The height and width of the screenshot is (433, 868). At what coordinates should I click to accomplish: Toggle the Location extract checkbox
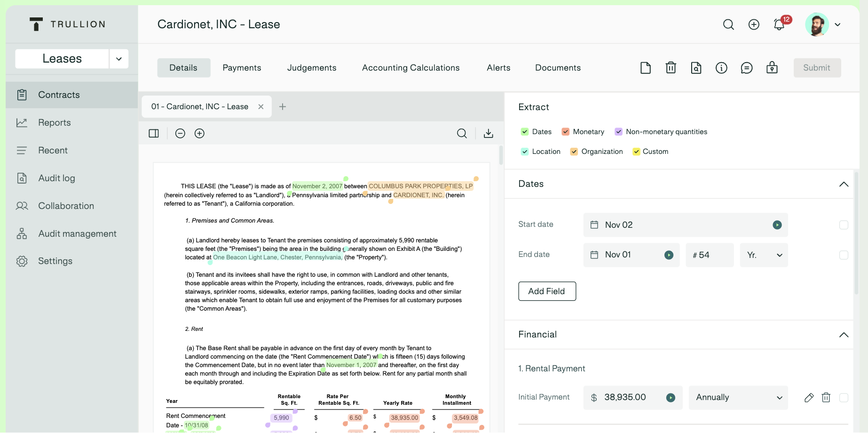[x=525, y=152]
